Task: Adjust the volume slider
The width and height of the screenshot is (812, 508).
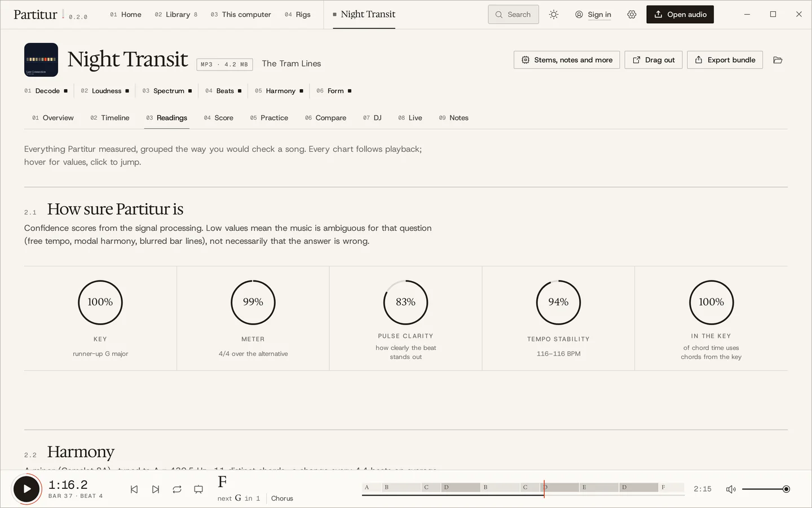Action: [x=766, y=489]
